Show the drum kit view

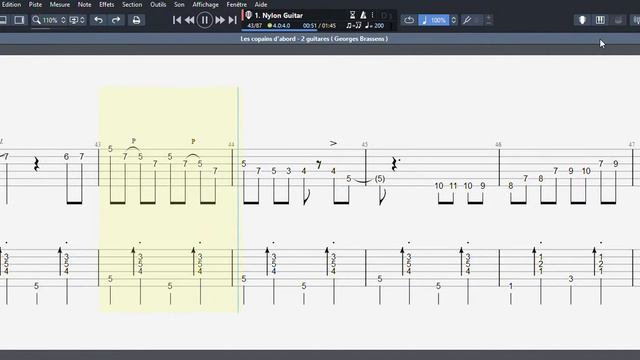coord(618,20)
